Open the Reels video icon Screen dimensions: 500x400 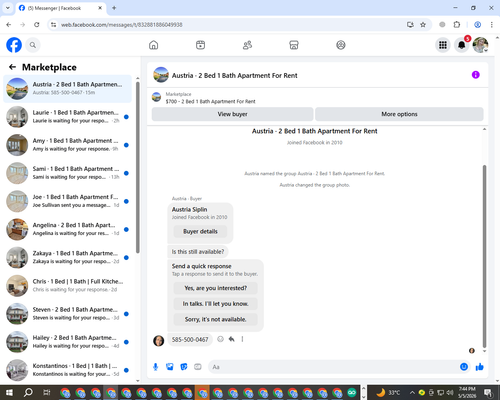coord(200,45)
